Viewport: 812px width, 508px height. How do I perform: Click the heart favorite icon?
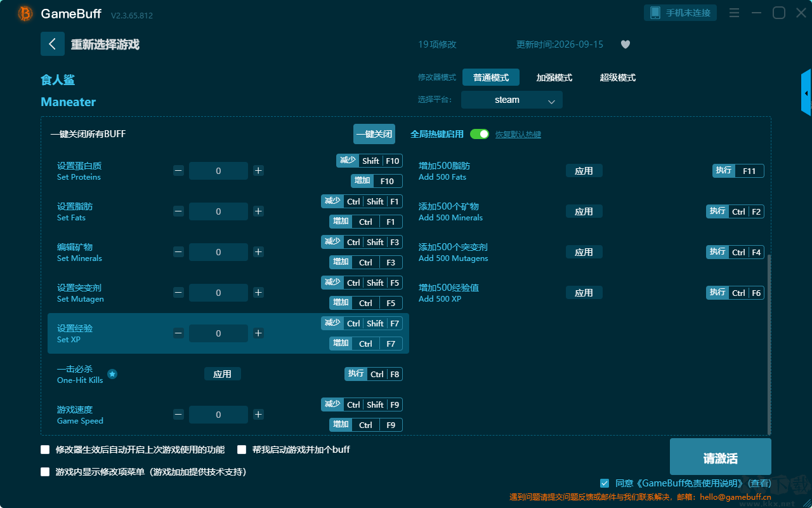click(625, 44)
